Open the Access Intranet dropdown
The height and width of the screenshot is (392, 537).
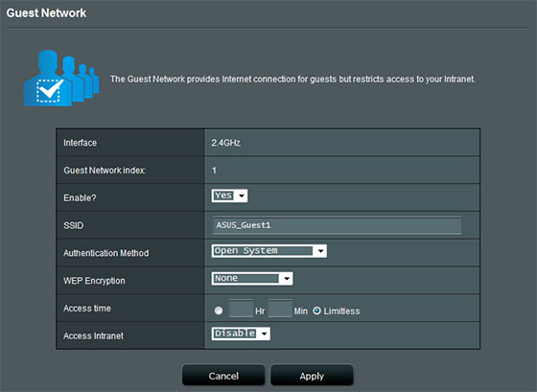[x=241, y=334]
